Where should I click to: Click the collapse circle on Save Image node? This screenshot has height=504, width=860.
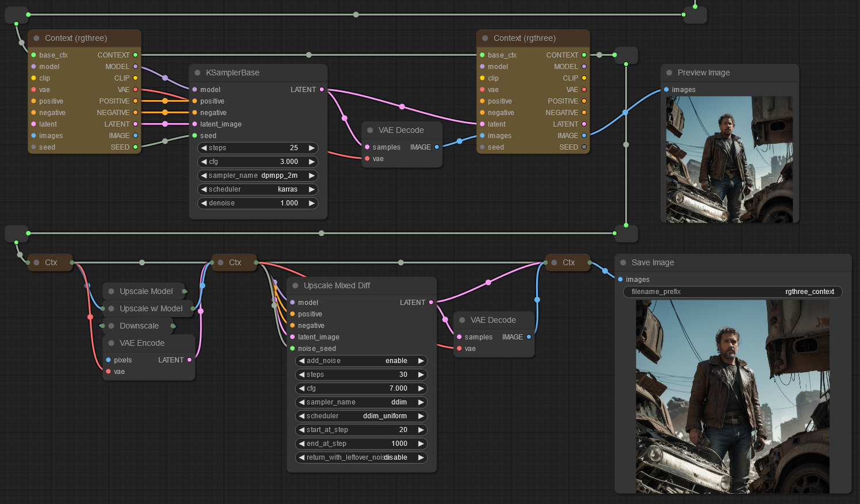622,262
